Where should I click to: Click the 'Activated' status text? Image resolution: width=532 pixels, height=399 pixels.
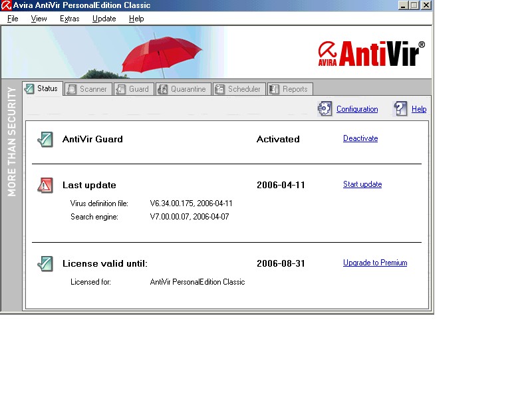tap(278, 139)
